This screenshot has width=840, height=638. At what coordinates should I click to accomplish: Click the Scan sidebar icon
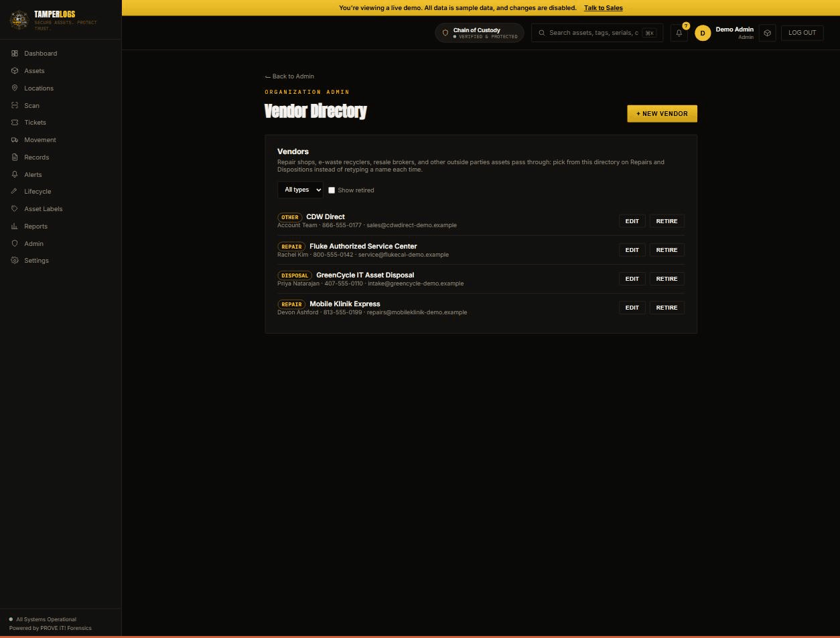(15, 106)
